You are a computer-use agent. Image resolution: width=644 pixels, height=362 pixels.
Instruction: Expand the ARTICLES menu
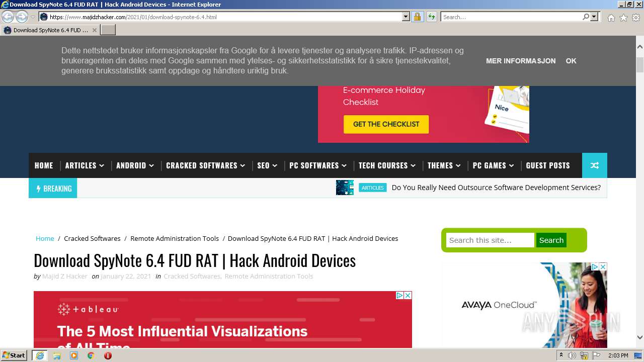[x=85, y=165]
